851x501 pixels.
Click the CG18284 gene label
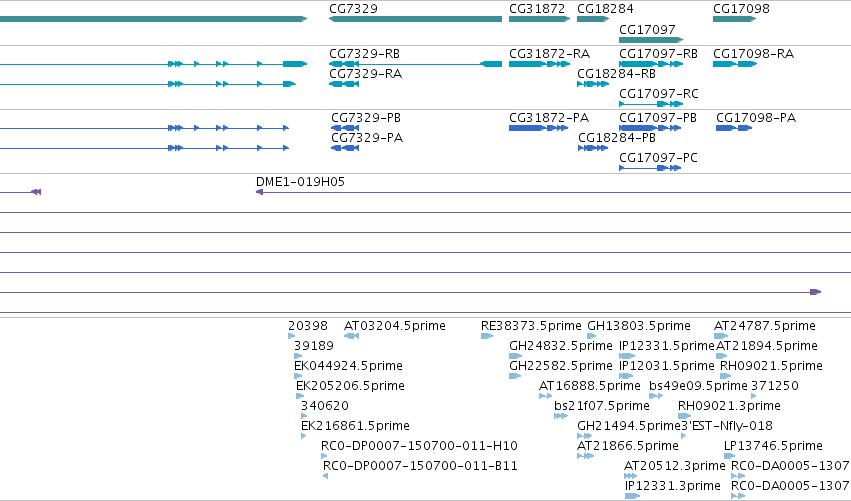605,9
